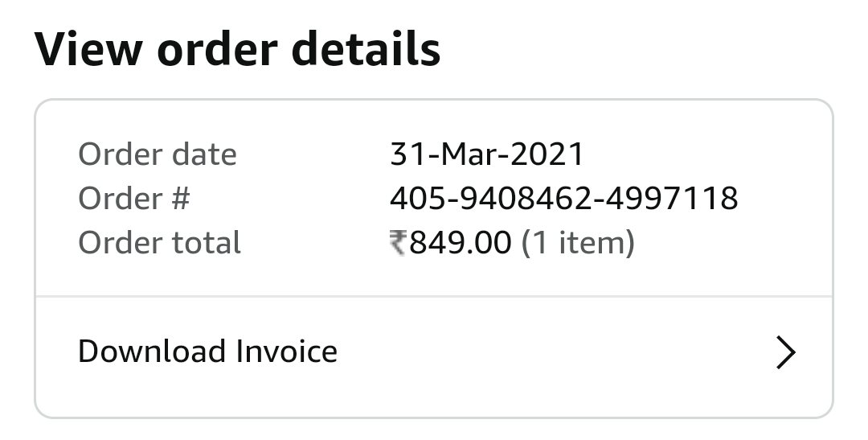868x440 pixels.
Task: Click the (1 item) text
Action: 578,243
